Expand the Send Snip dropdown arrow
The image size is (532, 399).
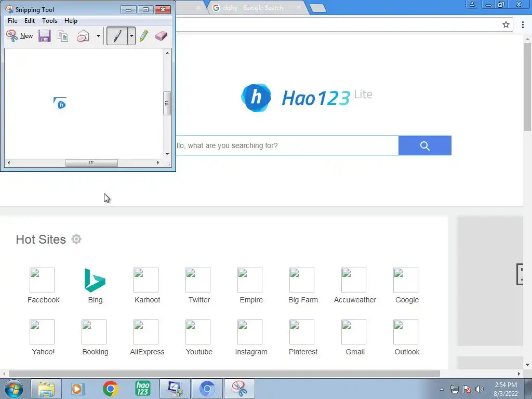coord(98,36)
